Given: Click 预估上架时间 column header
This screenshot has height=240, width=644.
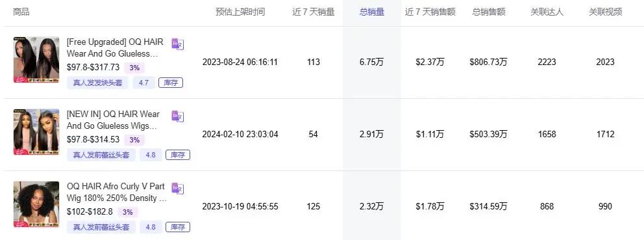Looking at the screenshot, I should click(x=240, y=12).
